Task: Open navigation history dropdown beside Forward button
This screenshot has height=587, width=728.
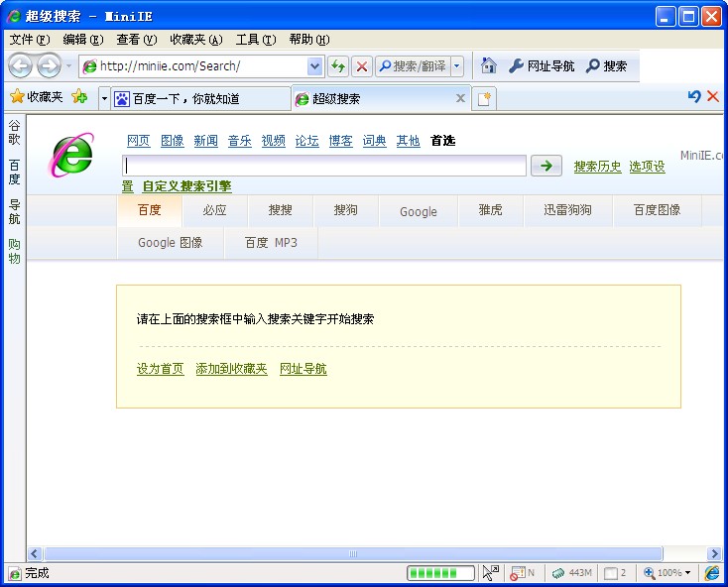Action: pos(68,65)
